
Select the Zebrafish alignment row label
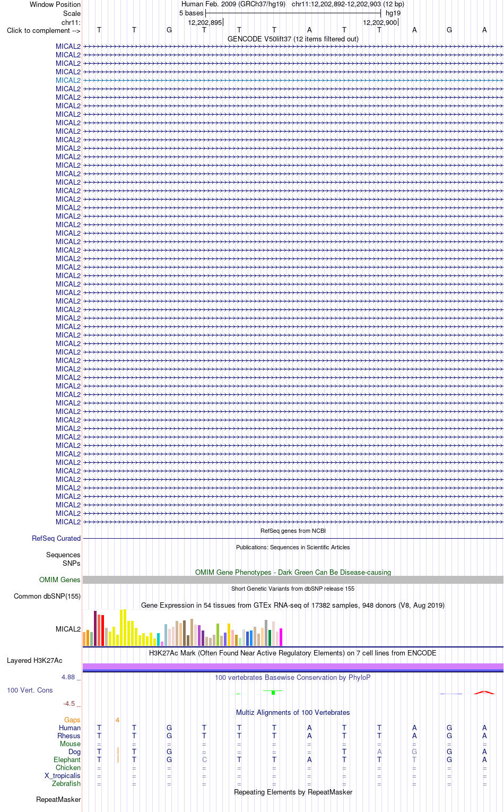coord(66,783)
